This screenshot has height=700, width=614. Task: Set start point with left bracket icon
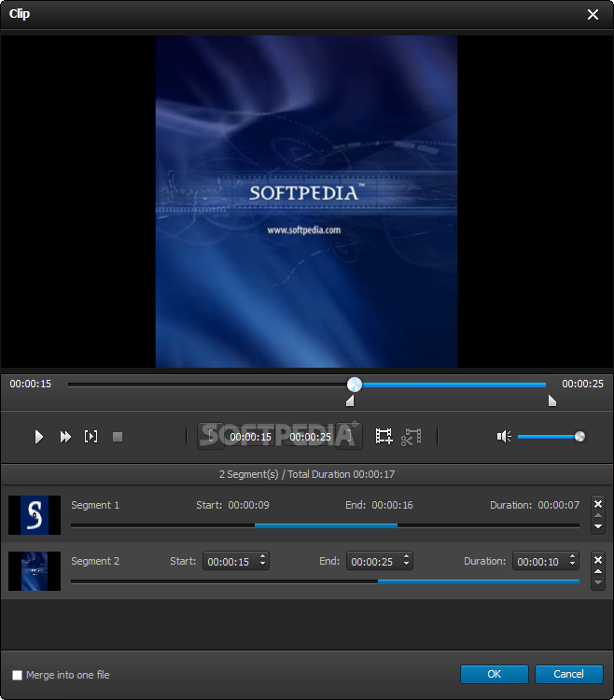(211, 436)
